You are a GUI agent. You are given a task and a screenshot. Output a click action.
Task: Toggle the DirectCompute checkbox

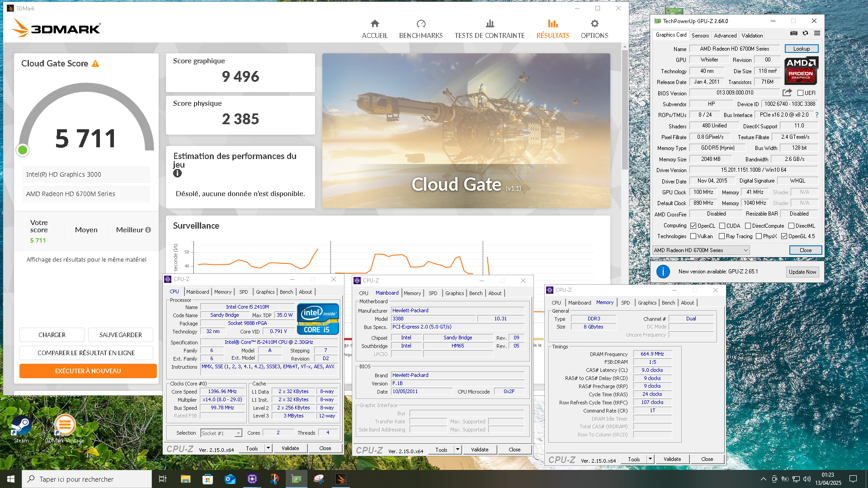[x=748, y=226]
